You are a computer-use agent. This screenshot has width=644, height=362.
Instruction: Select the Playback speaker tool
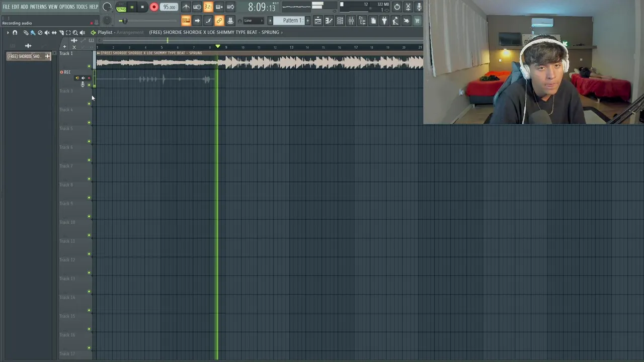[x=82, y=33]
